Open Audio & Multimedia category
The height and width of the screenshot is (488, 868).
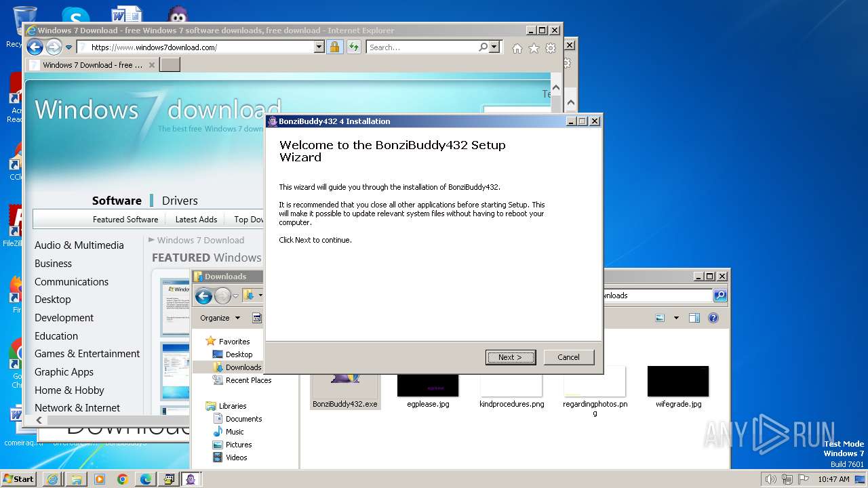click(x=79, y=245)
